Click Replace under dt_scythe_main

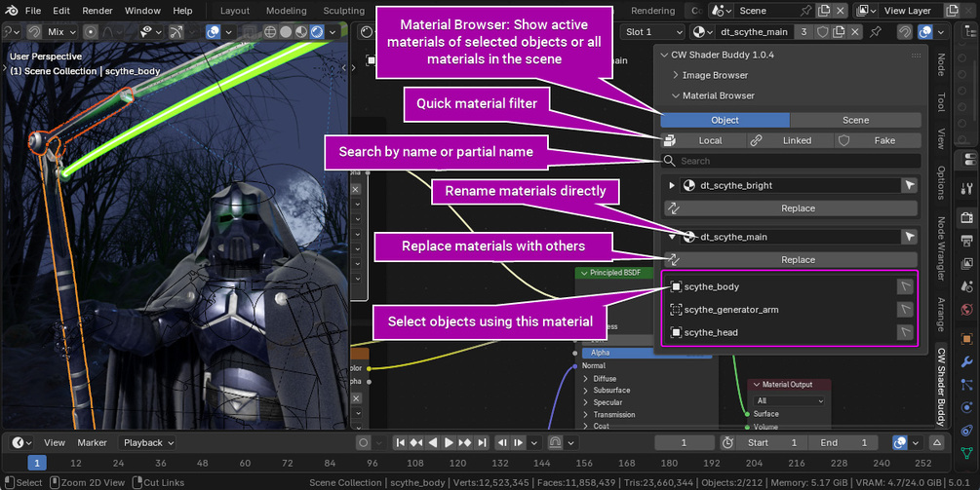tap(791, 260)
